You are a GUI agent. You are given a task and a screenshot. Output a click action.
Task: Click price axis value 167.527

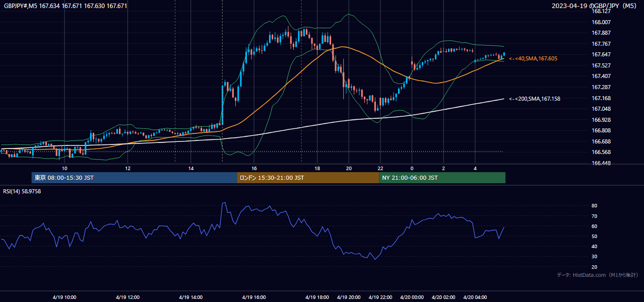coord(601,65)
